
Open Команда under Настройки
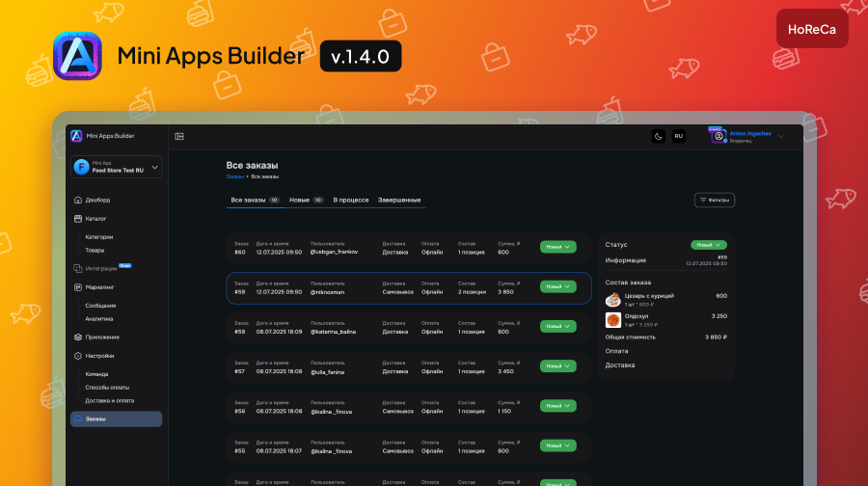click(x=96, y=374)
